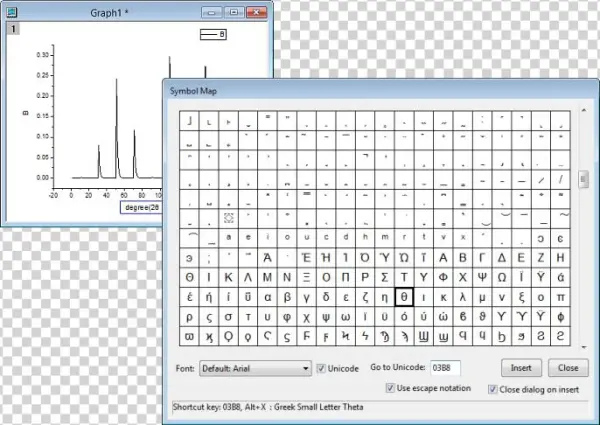Select Greek small final sigma ς
This screenshot has height=425, width=600.
pyautogui.click(x=209, y=317)
